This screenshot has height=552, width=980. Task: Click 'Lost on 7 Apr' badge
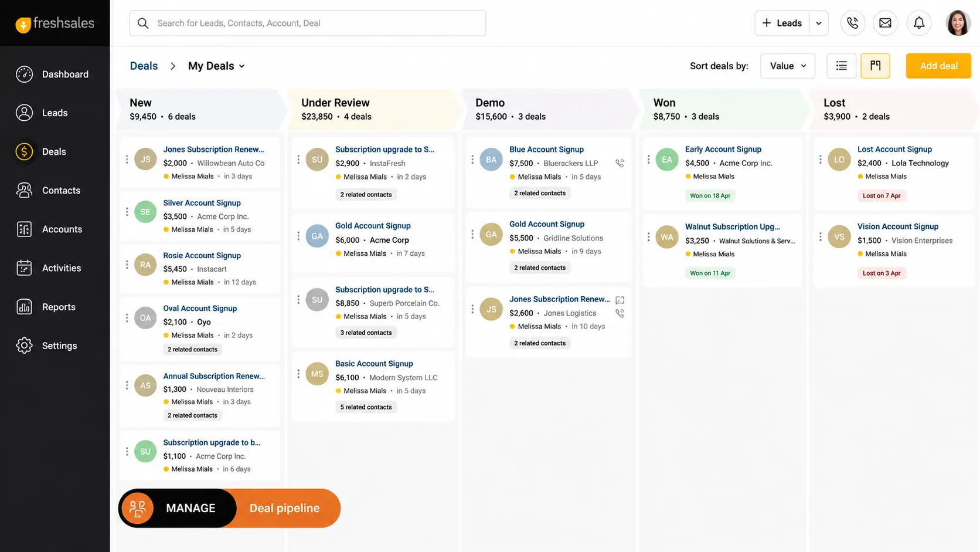(x=882, y=196)
